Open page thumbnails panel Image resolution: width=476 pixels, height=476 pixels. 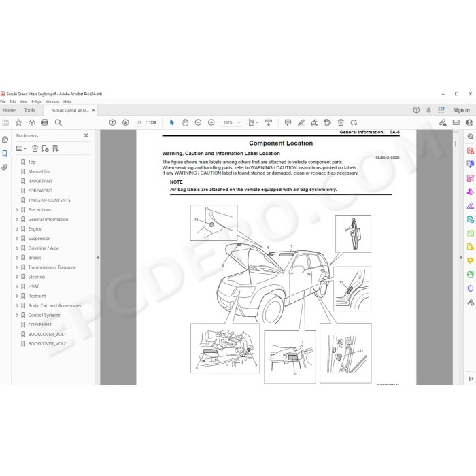pyautogui.click(x=5, y=139)
